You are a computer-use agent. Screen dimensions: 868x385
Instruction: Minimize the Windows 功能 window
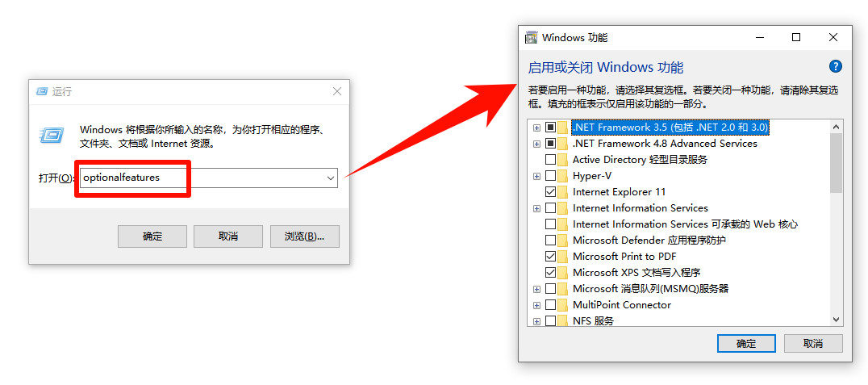click(x=760, y=37)
